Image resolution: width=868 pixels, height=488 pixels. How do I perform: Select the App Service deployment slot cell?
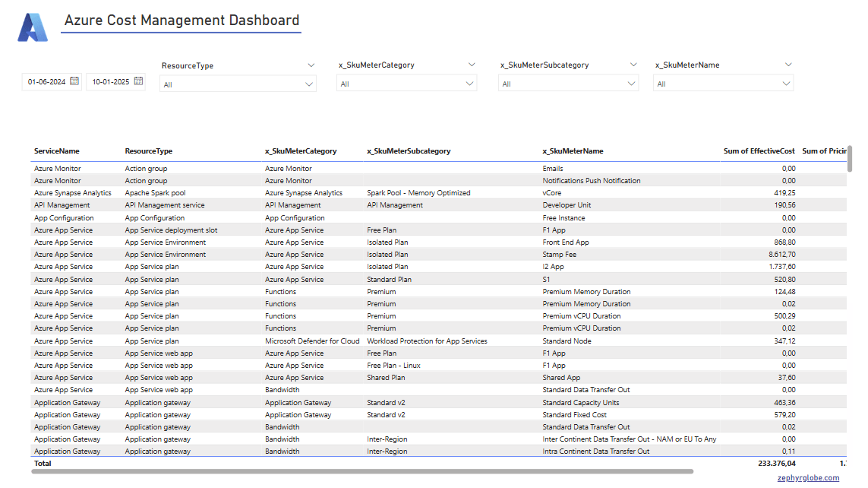[171, 230]
